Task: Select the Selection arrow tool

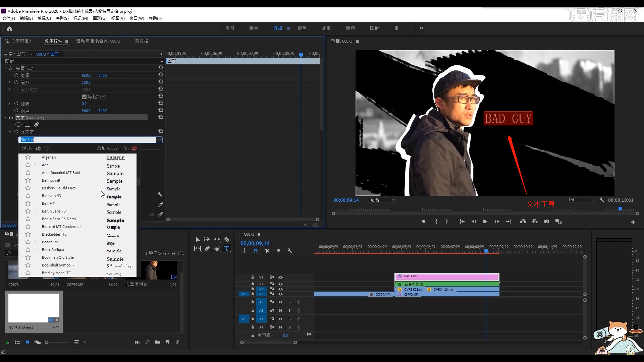Action: point(197,239)
